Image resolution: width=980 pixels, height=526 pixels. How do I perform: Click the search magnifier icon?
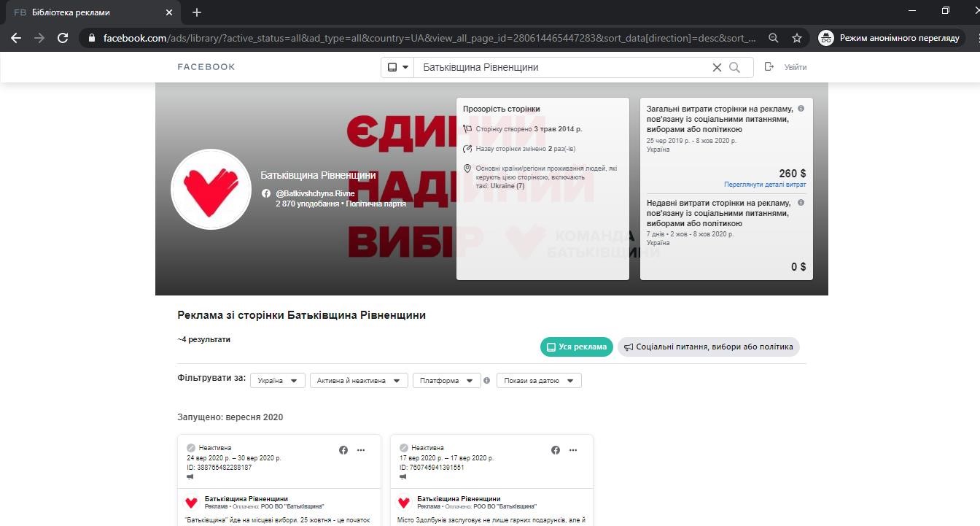click(735, 67)
